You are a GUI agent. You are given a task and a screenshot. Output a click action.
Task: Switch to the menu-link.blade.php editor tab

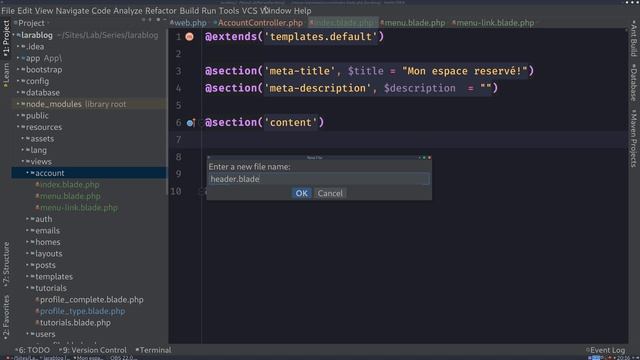click(x=493, y=23)
